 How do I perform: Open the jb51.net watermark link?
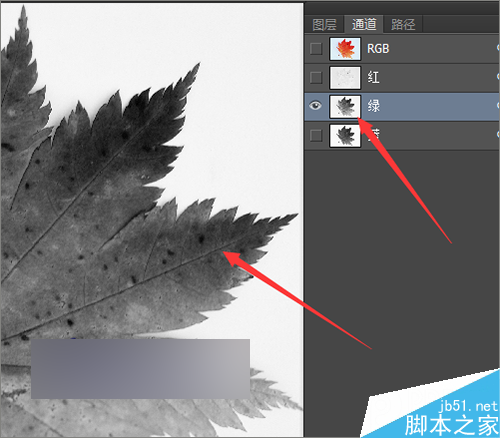coord(469,406)
